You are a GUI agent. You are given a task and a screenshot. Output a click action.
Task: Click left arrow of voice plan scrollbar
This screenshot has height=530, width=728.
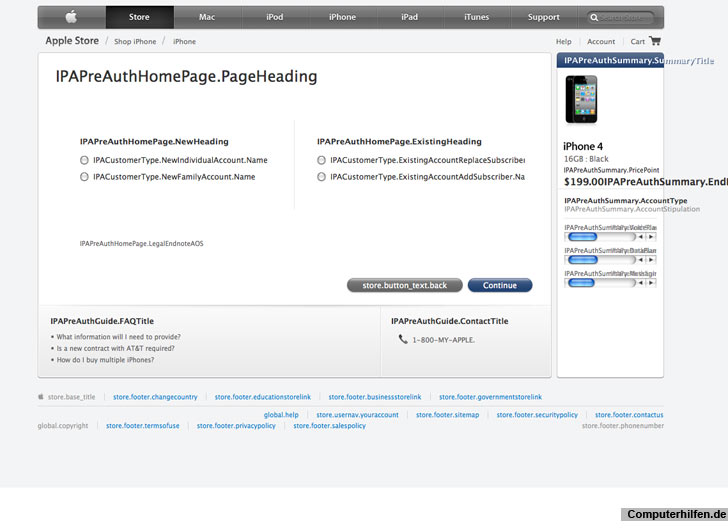point(640,237)
